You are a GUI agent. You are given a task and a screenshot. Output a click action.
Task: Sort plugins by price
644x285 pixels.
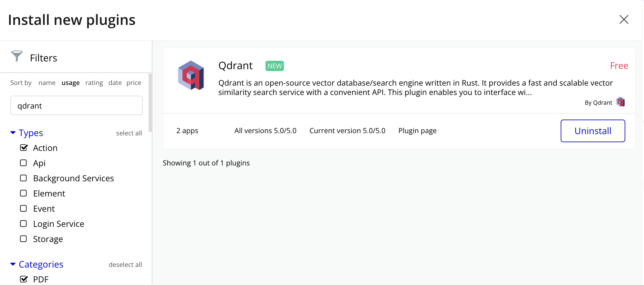[134, 83]
